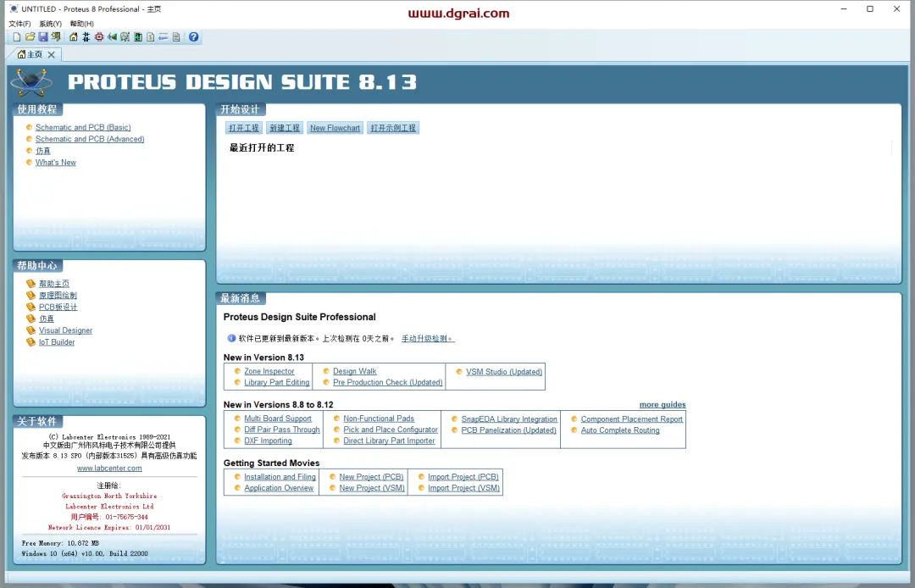Screen dimensions: 915x588
Task: Open Component Placement Report guide
Action: [631, 419]
